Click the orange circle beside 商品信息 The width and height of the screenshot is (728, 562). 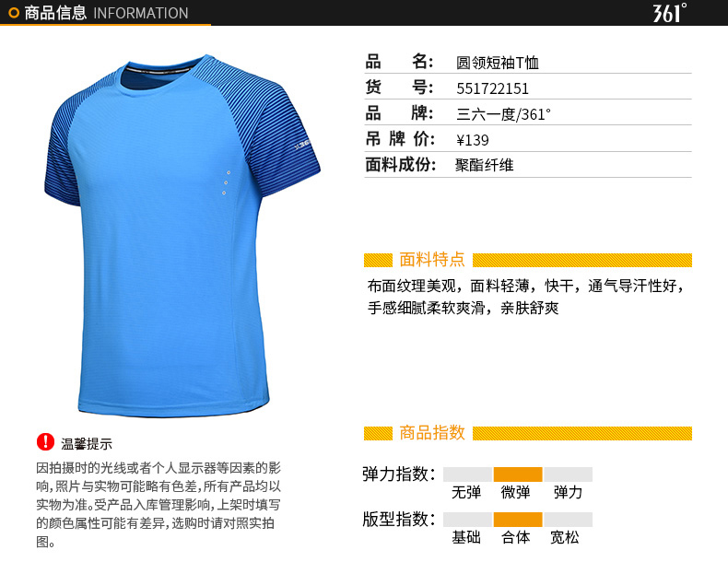[x=14, y=13]
